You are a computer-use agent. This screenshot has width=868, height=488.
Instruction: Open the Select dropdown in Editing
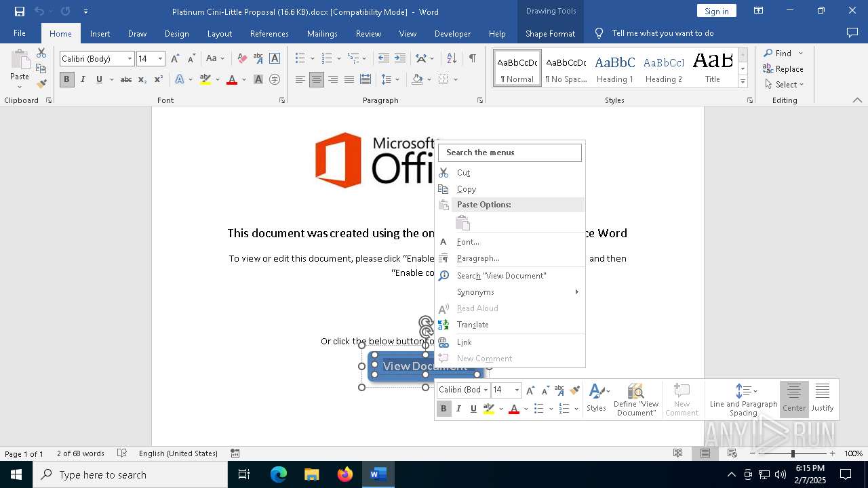(784, 85)
